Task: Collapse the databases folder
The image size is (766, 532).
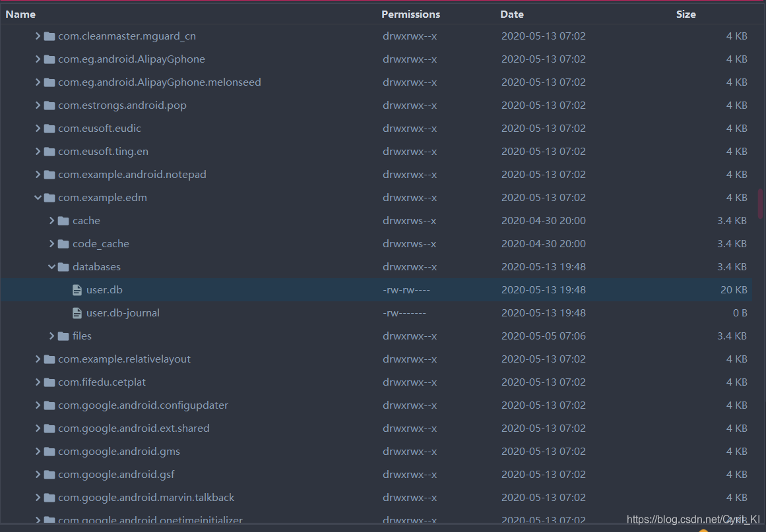Action: coord(51,267)
